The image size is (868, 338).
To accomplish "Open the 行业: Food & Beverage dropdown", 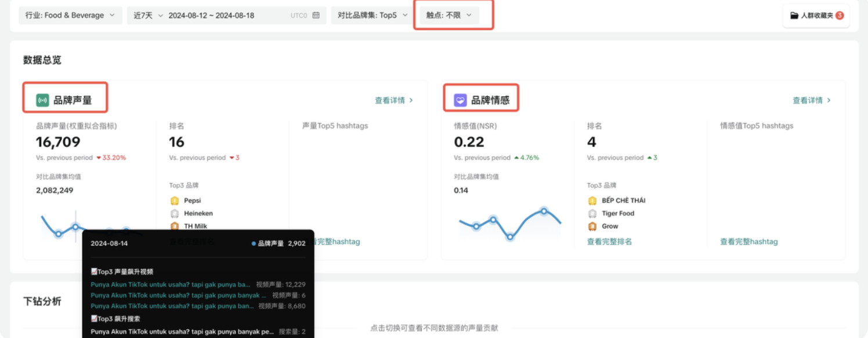I will coord(70,15).
